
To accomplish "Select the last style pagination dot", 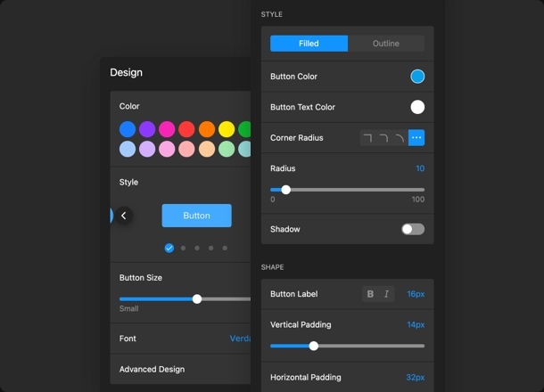I will tap(225, 248).
